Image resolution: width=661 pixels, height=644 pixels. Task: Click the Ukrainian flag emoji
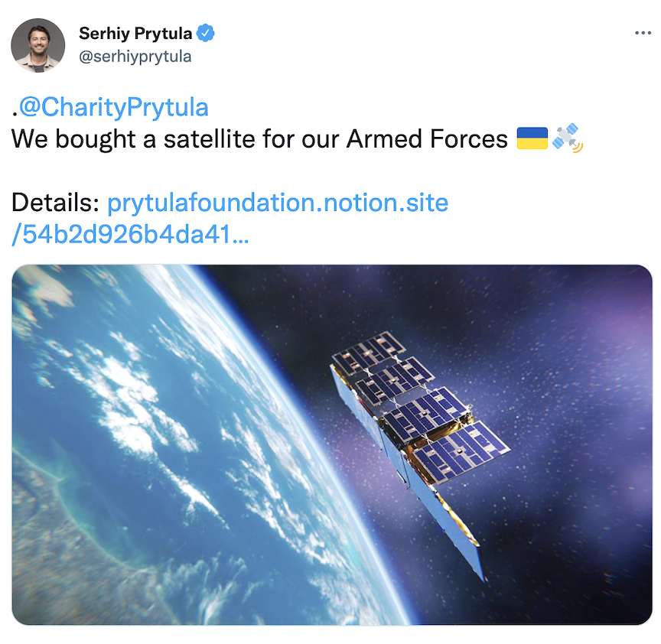pyautogui.click(x=532, y=139)
